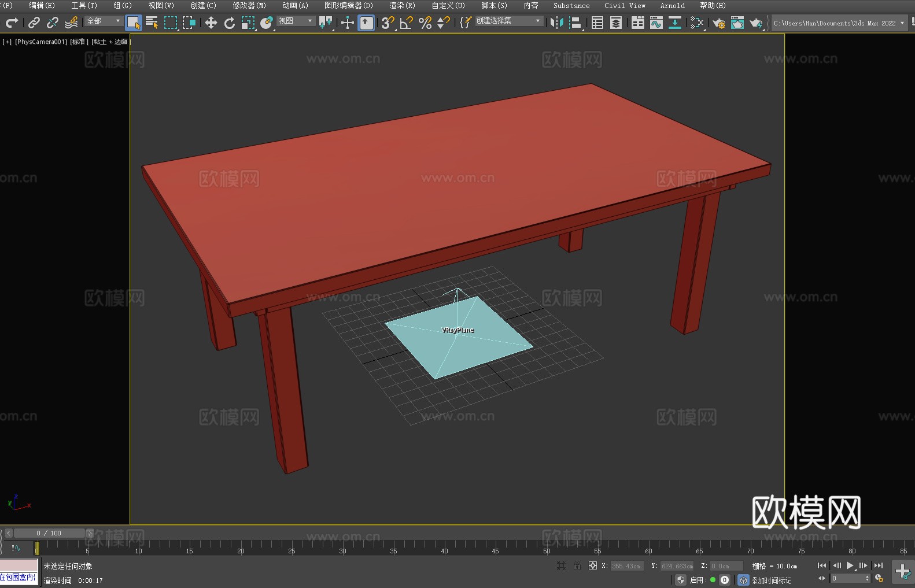Open the Arnold menu
The image size is (915, 588).
pyautogui.click(x=672, y=5)
